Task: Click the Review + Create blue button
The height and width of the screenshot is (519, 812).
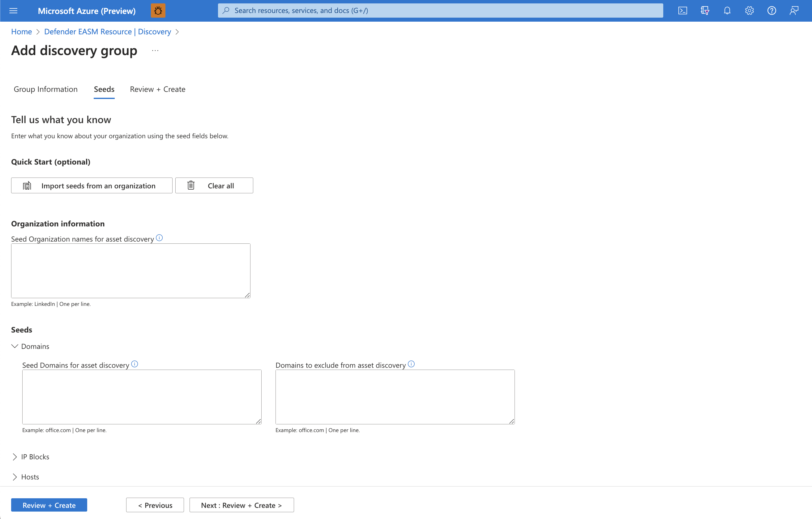Action: [x=49, y=505]
